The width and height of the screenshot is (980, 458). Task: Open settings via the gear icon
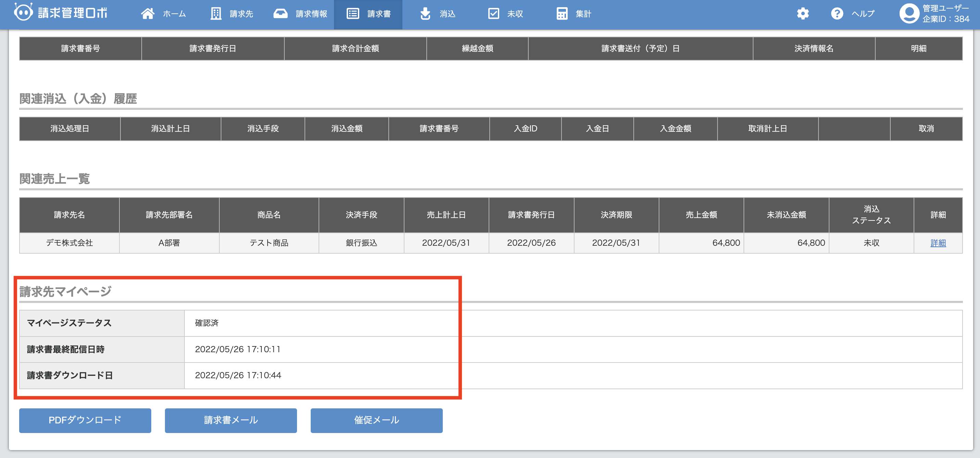[803, 14]
